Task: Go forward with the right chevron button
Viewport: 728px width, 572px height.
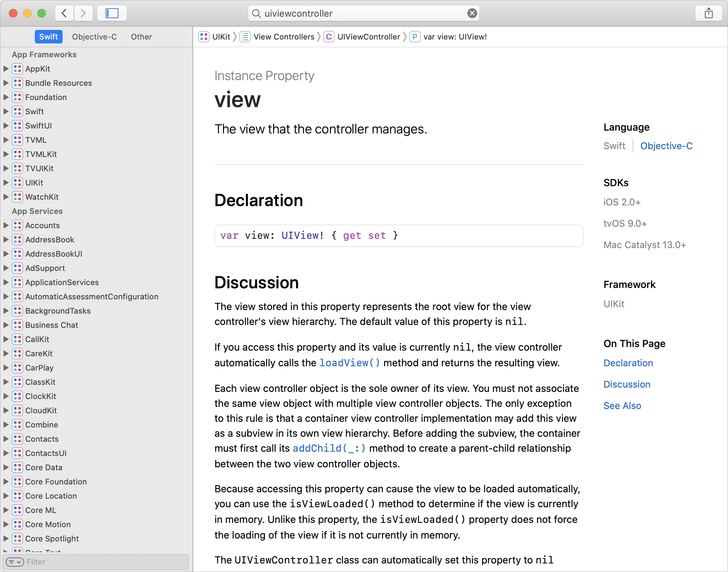Action: coord(83,14)
